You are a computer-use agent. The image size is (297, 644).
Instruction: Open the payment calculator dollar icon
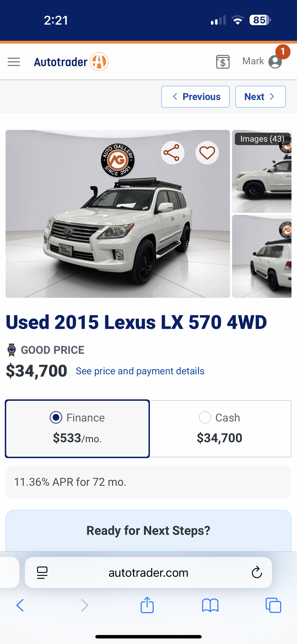click(223, 62)
